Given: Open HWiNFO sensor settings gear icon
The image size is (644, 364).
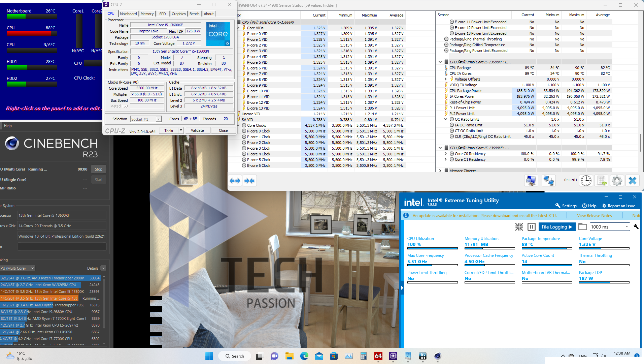Looking at the screenshot, I should pyautogui.click(x=617, y=181).
